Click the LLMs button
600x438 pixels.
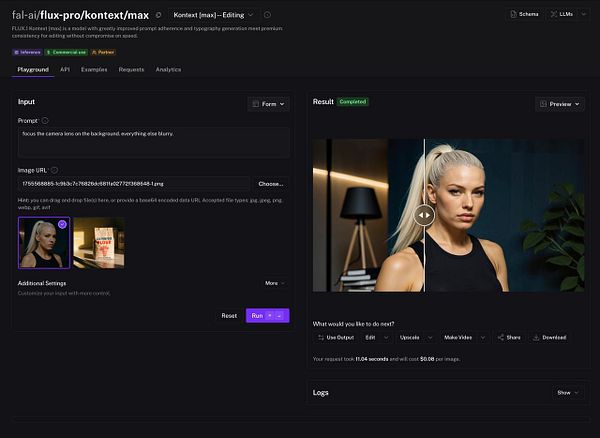[x=562, y=14]
